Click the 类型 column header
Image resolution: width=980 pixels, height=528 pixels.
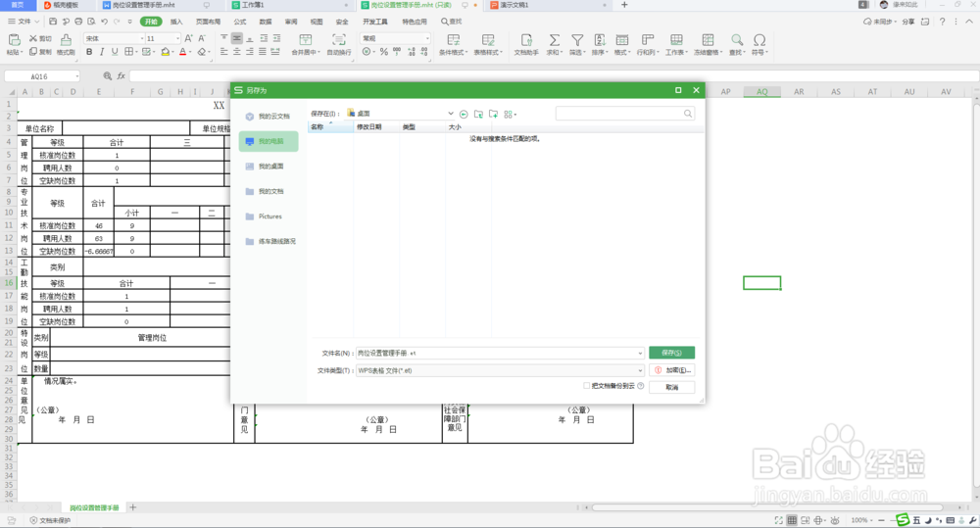pos(421,126)
